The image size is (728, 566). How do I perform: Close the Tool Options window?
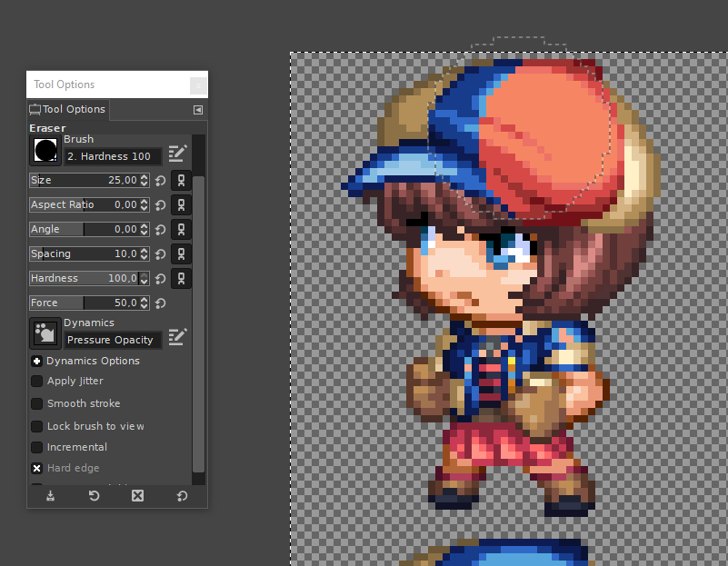coord(198,85)
